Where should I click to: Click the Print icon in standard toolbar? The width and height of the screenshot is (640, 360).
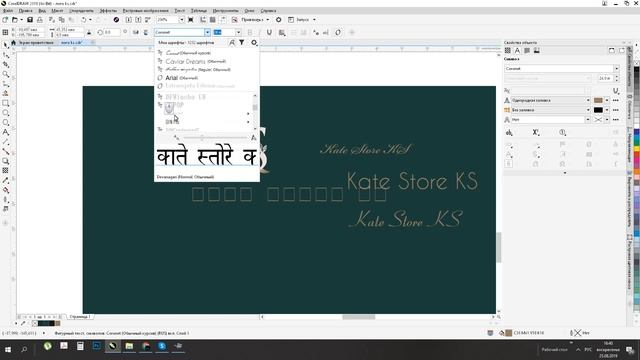[40, 20]
